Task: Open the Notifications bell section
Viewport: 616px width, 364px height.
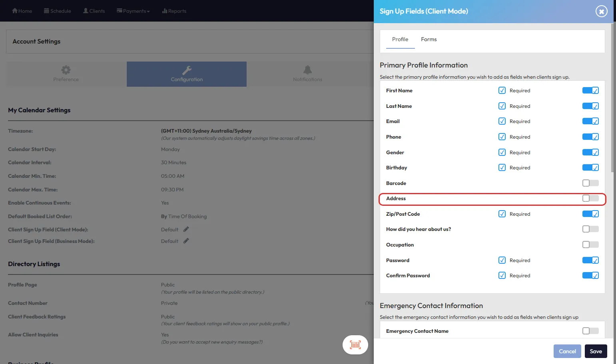Action: click(x=307, y=74)
